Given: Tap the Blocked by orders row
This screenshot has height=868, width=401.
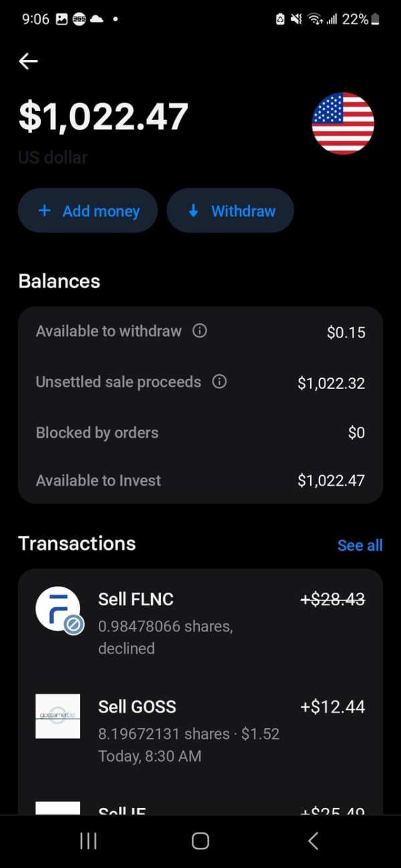Looking at the screenshot, I should pyautogui.click(x=200, y=432).
